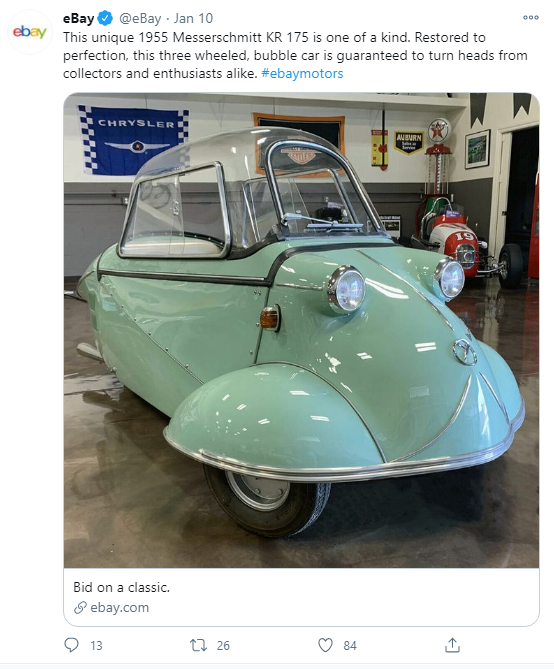
Task: Click the retweet count 26
Action: (x=223, y=646)
